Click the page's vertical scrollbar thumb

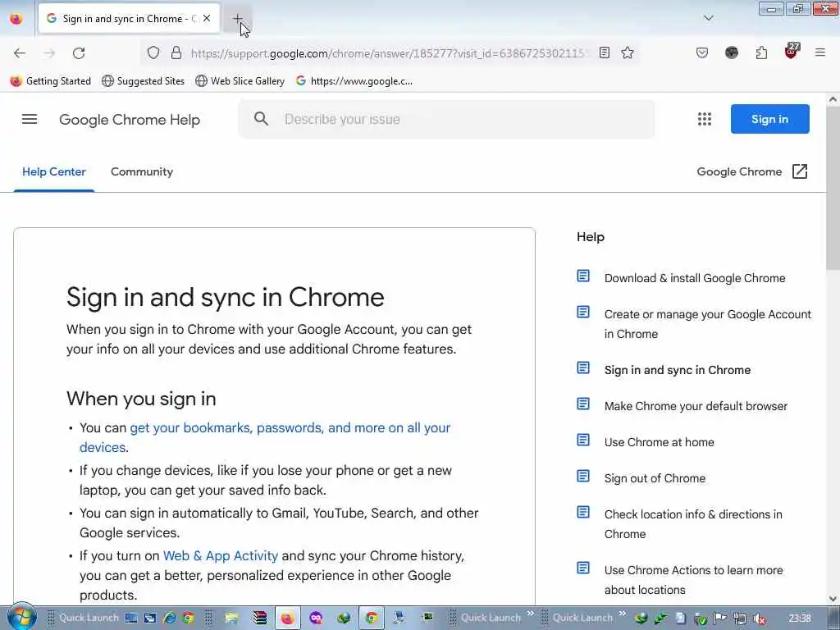click(833, 189)
